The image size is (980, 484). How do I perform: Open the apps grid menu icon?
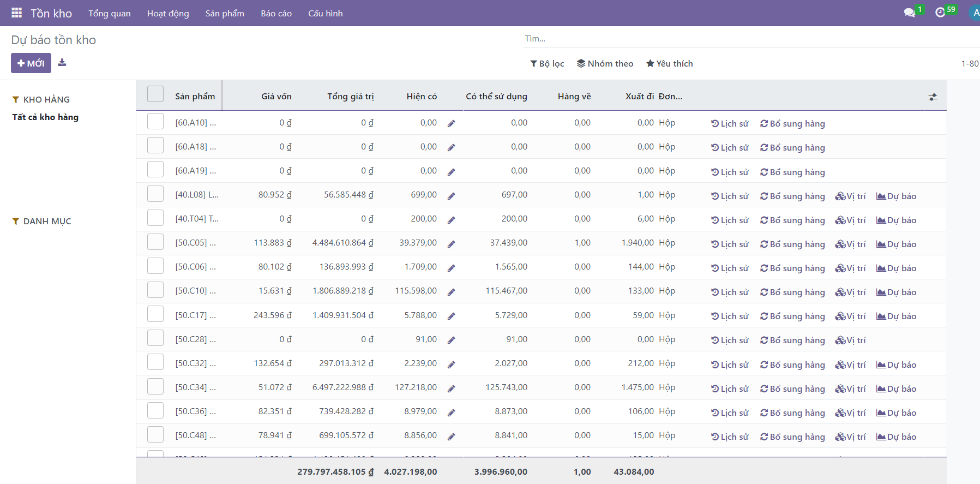16,13
